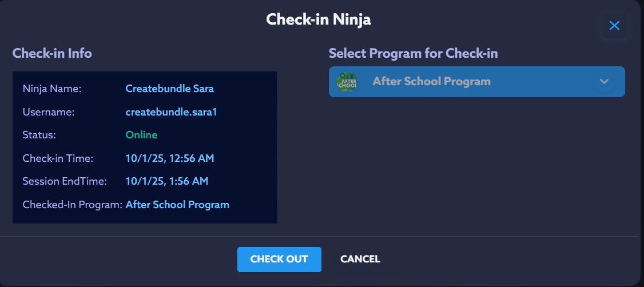This screenshot has width=644, height=287.
Task: Click the check-in time 12:56 AM value
Action: coord(169,158)
